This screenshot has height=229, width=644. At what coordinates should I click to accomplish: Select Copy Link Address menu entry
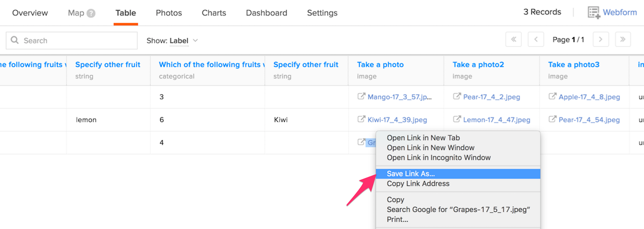point(418,184)
